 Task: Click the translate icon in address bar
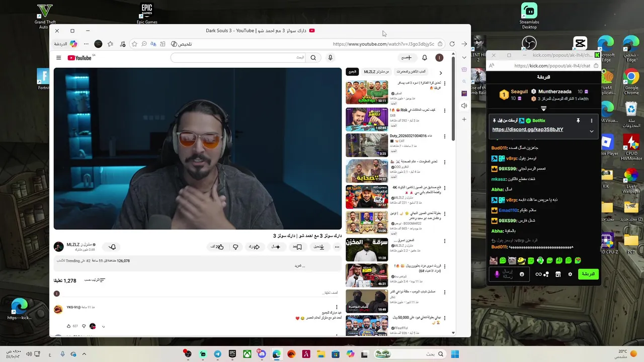coord(153,44)
